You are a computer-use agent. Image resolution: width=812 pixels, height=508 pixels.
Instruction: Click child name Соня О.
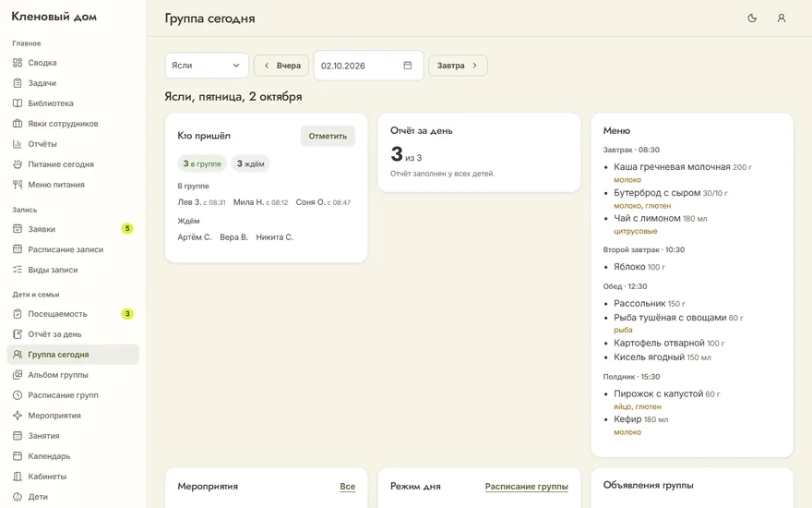[x=310, y=202]
